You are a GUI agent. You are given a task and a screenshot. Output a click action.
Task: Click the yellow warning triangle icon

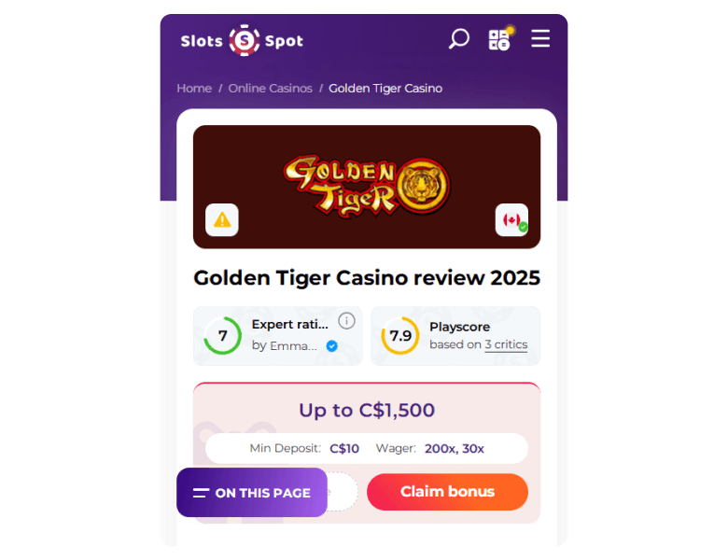(x=222, y=219)
